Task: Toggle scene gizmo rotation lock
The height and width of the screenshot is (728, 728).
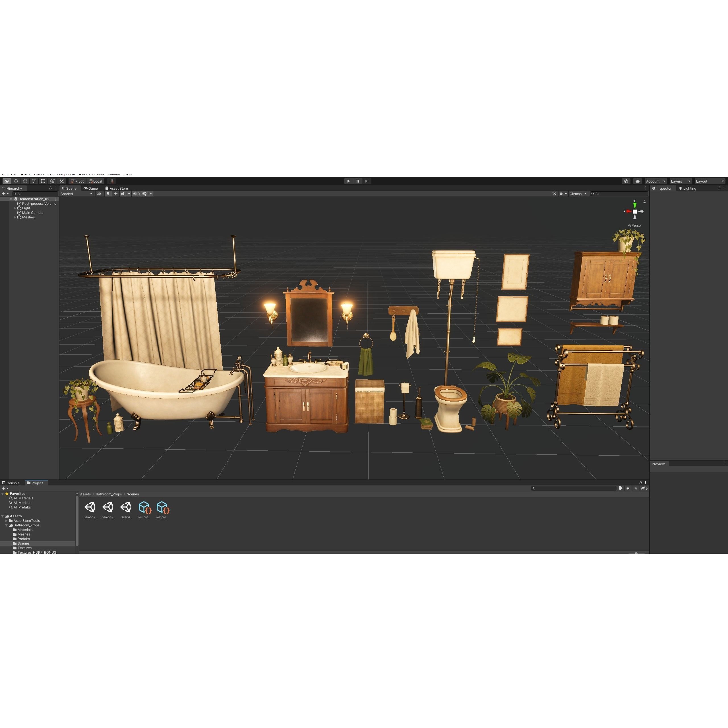Action: (x=645, y=202)
